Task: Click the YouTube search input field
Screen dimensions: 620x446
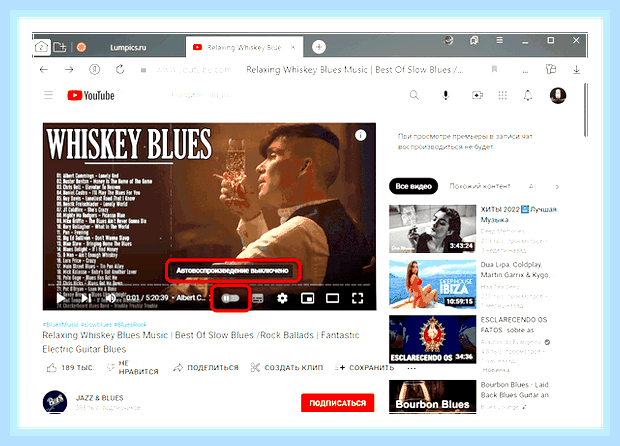Action: click(202, 95)
